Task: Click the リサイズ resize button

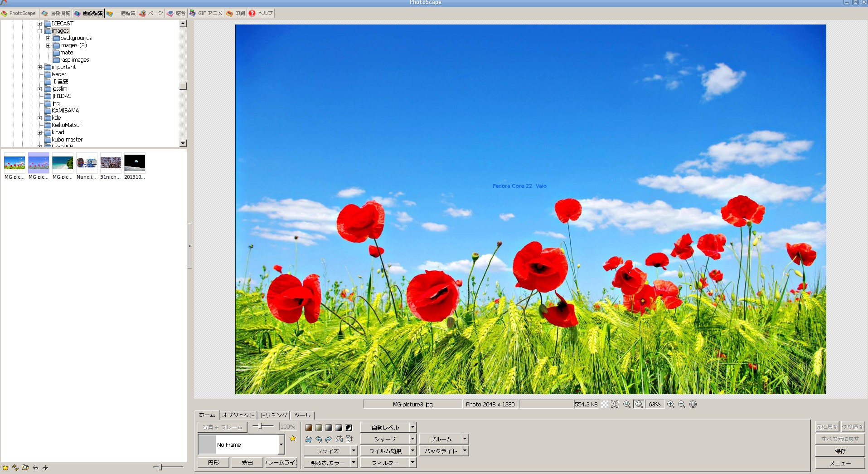Action: tap(327, 451)
